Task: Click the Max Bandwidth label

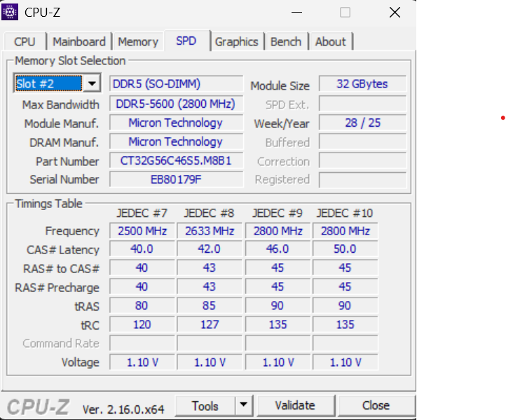Action: (61, 105)
